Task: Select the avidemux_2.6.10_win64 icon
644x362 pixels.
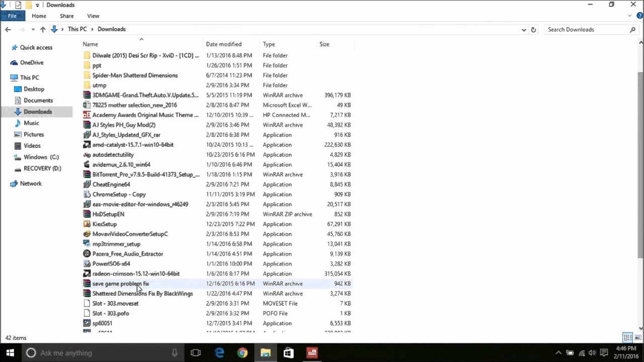Action: tap(87, 164)
